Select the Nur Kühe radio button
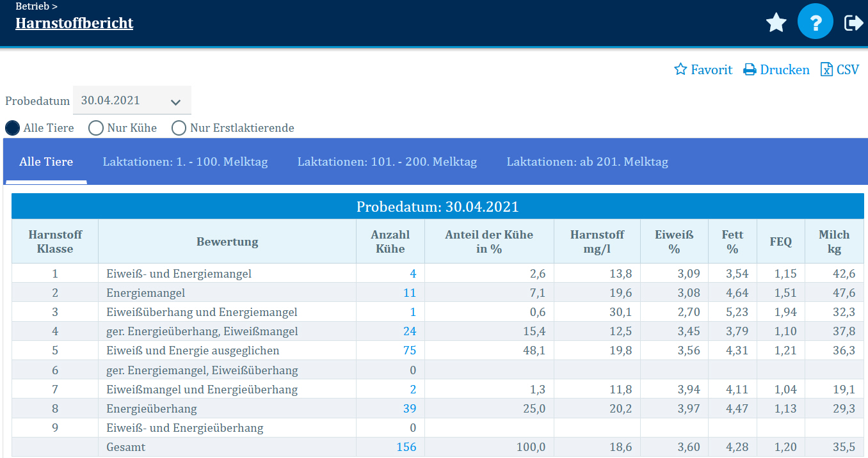868x458 pixels. click(x=96, y=128)
